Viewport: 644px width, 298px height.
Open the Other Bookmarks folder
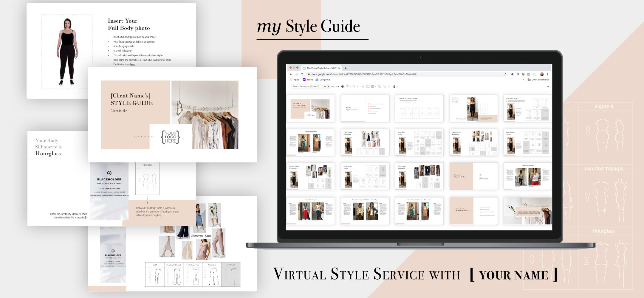pyautogui.click(x=538, y=80)
